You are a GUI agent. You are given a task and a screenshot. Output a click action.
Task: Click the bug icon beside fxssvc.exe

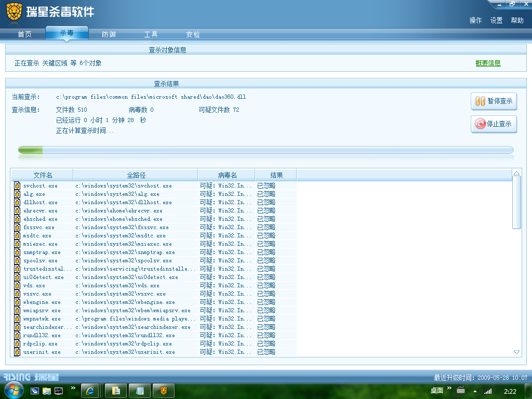pos(17,228)
